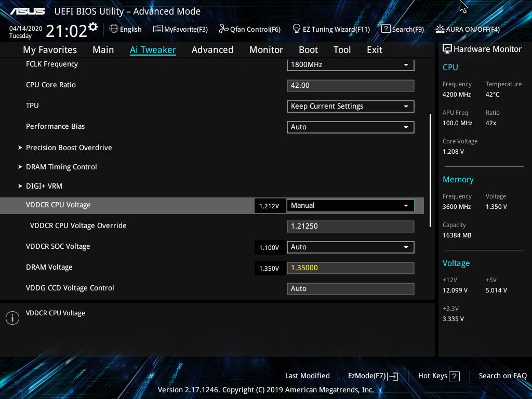Click the 4200 MHz CPU frequency value
This screenshot has width=532, height=399.
(x=457, y=95)
